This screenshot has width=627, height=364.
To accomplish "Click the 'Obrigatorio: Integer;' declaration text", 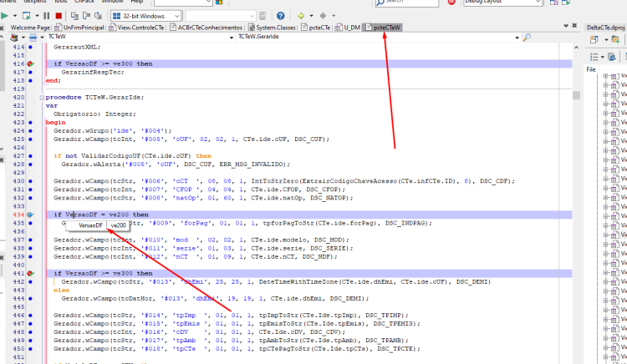I will [94, 114].
